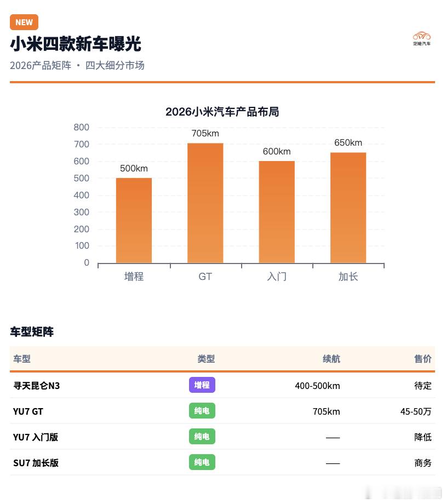The width and height of the screenshot is (446, 504).
Task: Click the GT bar in the chart
Action: [x=205, y=203]
